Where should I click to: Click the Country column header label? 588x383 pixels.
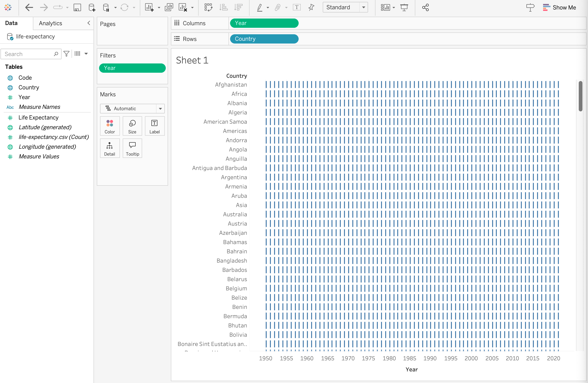[236, 76]
